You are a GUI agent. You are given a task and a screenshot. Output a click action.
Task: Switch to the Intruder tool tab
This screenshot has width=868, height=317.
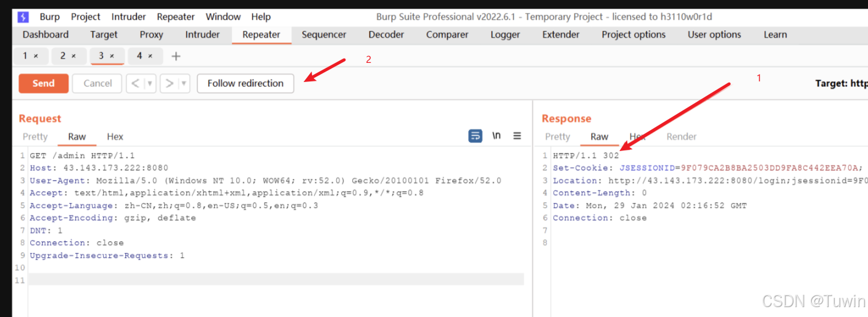pos(202,35)
